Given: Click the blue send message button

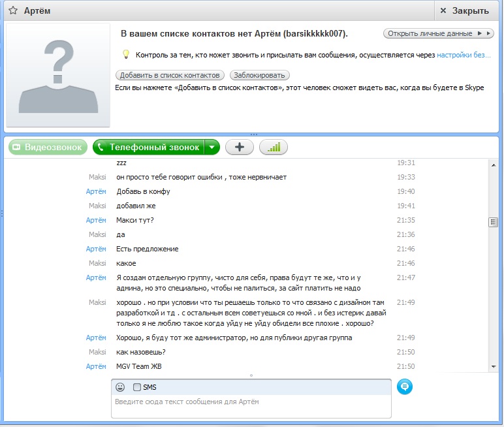Looking at the screenshot, I should pyautogui.click(x=404, y=387).
